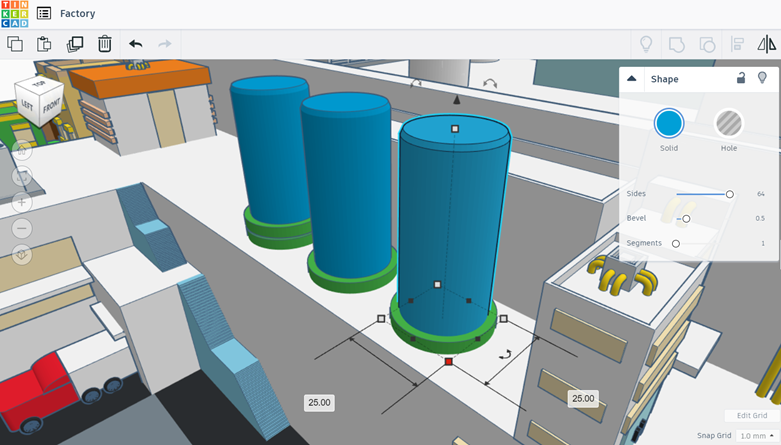Screen dimensions: 781x445
Task: Open the Snap Grid dropdown
Action: 757,436
